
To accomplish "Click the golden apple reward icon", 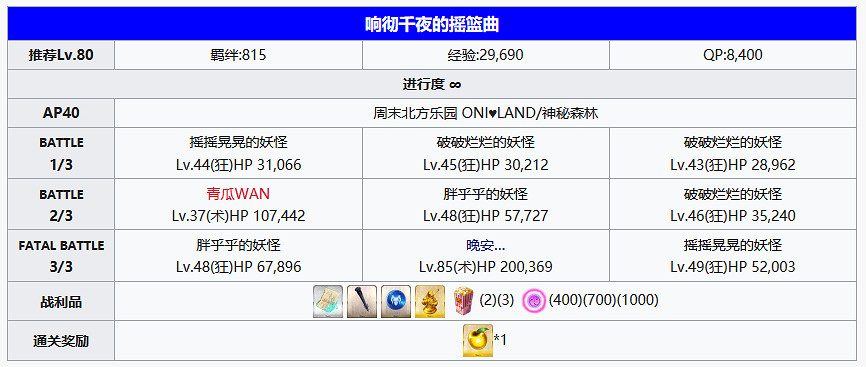I will point(477,340).
